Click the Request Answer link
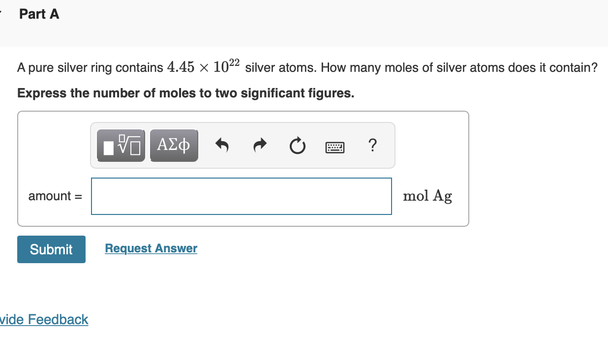This screenshot has width=608, height=364. point(151,248)
